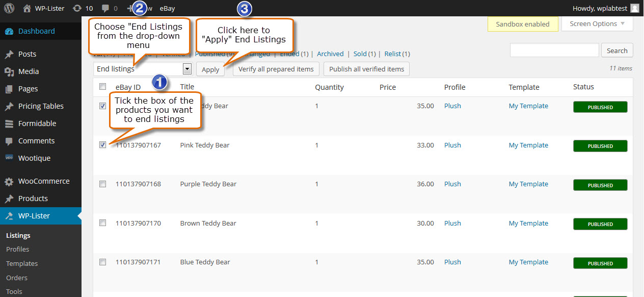Screen dimensions: 644x297
Task: Click the Apply button
Action: click(x=210, y=69)
